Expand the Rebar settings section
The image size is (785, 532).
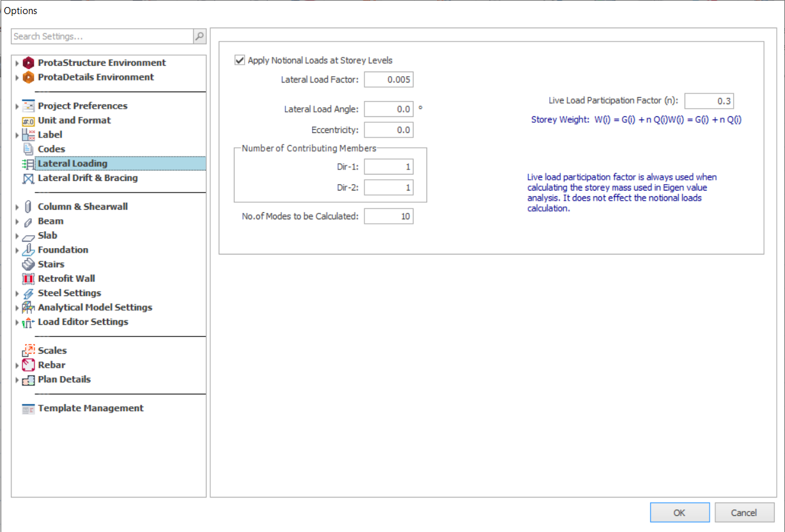[x=17, y=364]
